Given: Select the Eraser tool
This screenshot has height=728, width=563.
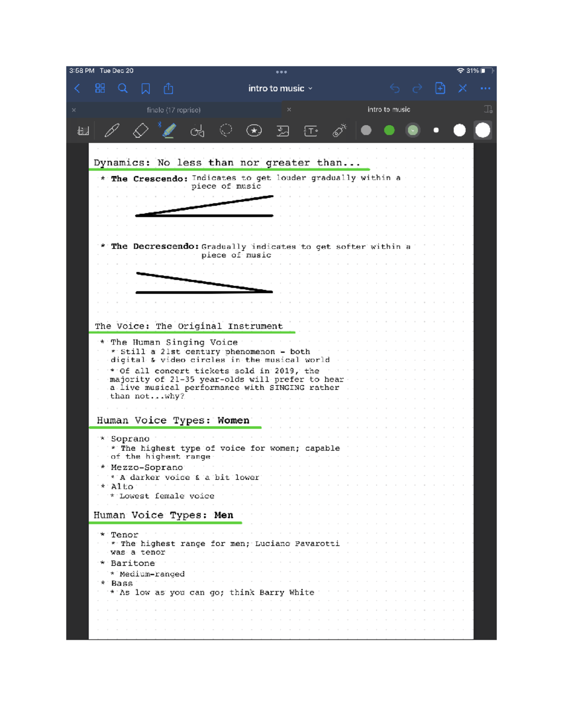Looking at the screenshot, I should click(140, 130).
